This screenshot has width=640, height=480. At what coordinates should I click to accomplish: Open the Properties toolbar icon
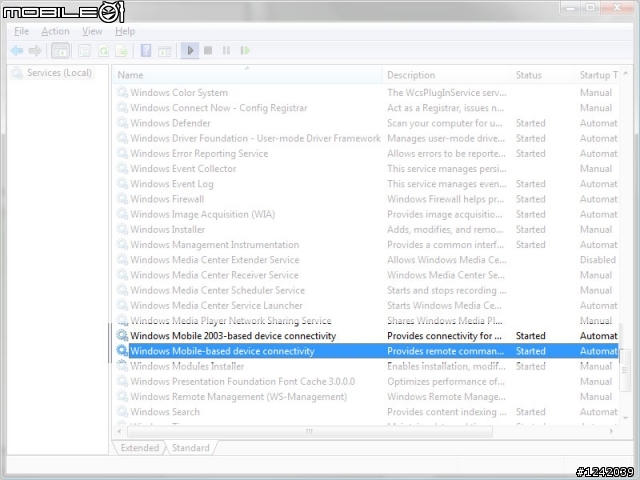coord(84,51)
